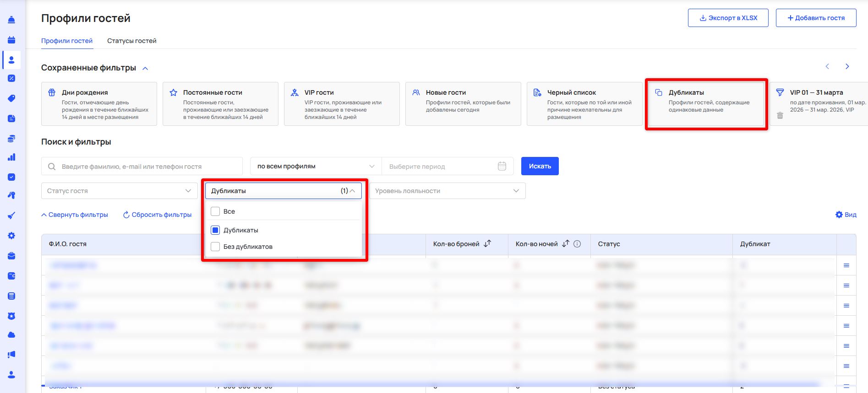The image size is (868, 393).
Task: Uncheck the Дубликаты checkbox option
Action: 215,230
